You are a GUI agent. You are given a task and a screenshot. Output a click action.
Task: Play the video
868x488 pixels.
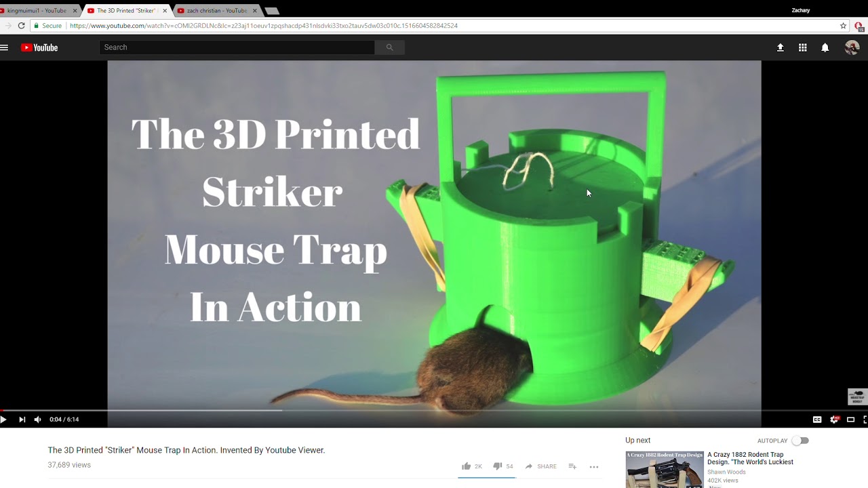3,420
